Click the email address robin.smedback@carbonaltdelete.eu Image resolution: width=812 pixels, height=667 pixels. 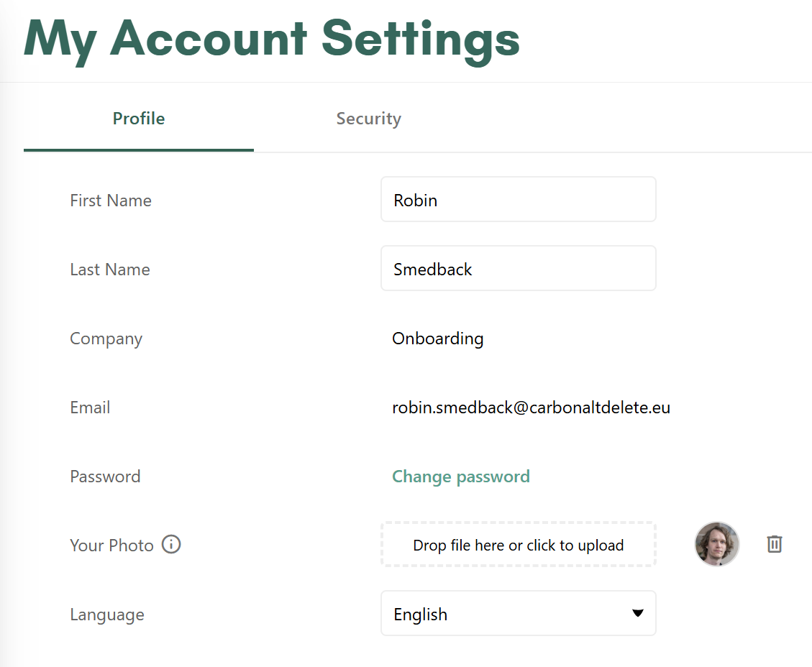point(531,408)
